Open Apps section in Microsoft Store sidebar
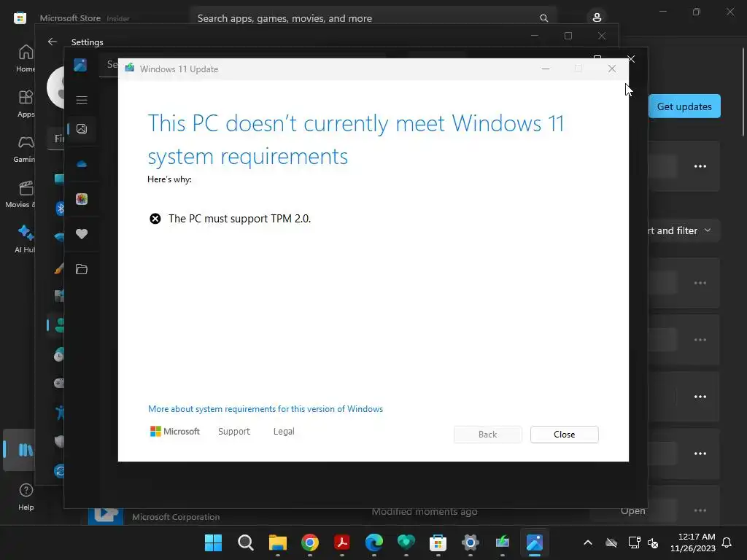The height and width of the screenshot is (560, 747). click(x=26, y=104)
